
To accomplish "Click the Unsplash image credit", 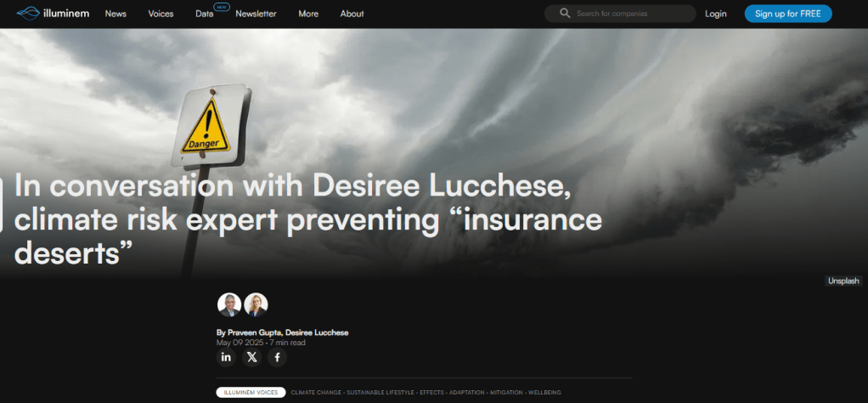I will tap(843, 281).
